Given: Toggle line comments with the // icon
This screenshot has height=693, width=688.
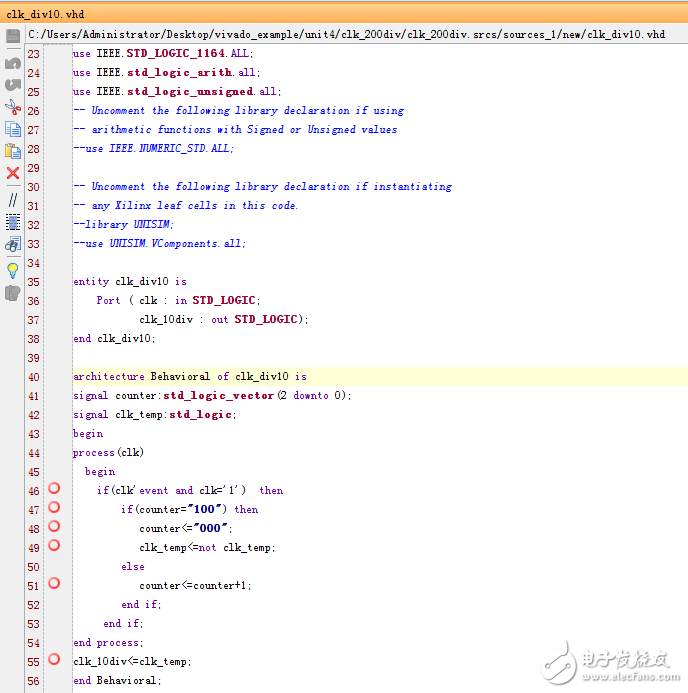Looking at the screenshot, I should point(13,200).
